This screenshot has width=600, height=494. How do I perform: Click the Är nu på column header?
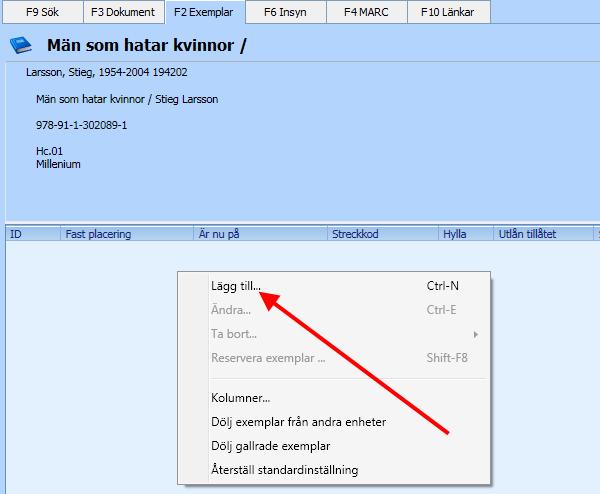(x=260, y=234)
